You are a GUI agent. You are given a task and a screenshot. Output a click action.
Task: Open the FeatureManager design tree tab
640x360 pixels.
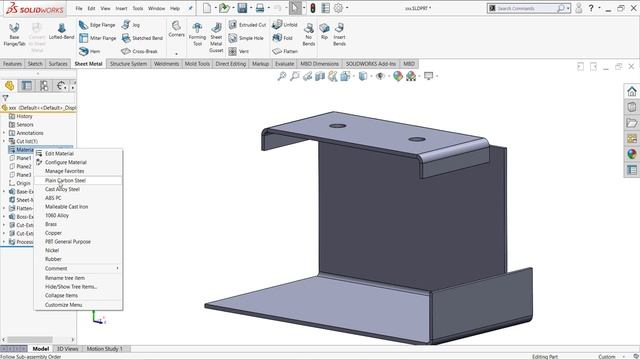(9, 85)
